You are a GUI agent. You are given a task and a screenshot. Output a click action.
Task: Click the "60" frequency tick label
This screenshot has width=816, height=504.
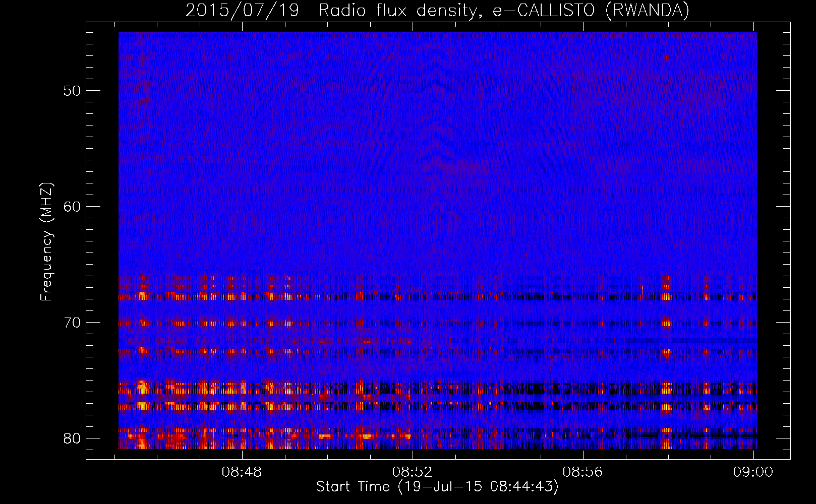coord(72,207)
